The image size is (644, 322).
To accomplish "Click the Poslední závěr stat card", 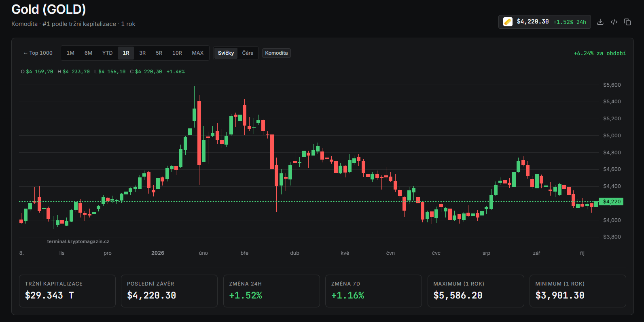I will pos(169,291).
